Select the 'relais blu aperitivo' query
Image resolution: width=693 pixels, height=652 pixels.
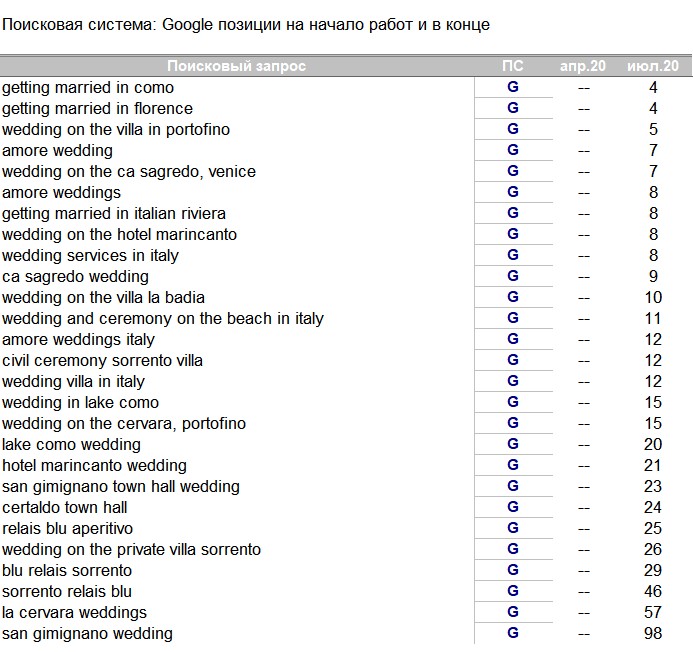click(x=68, y=528)
